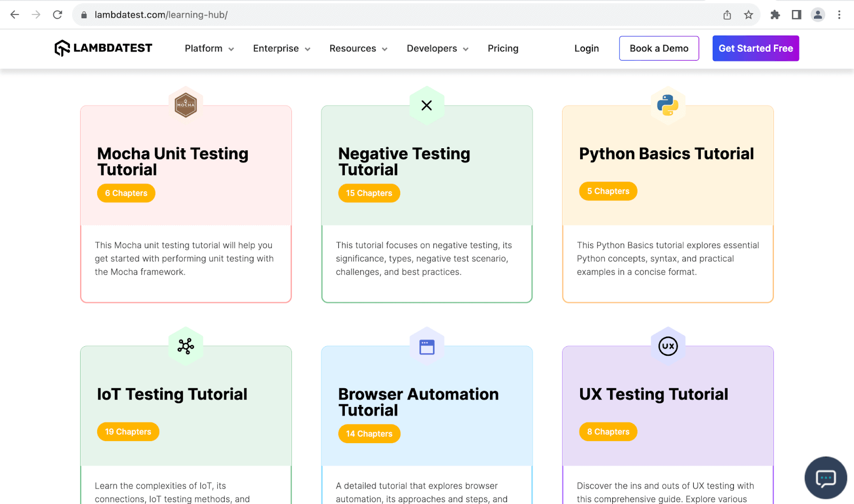Click the IoT network icon above IoT Testing Tutorial
The image size is (854, 504).
coord(185,346)
